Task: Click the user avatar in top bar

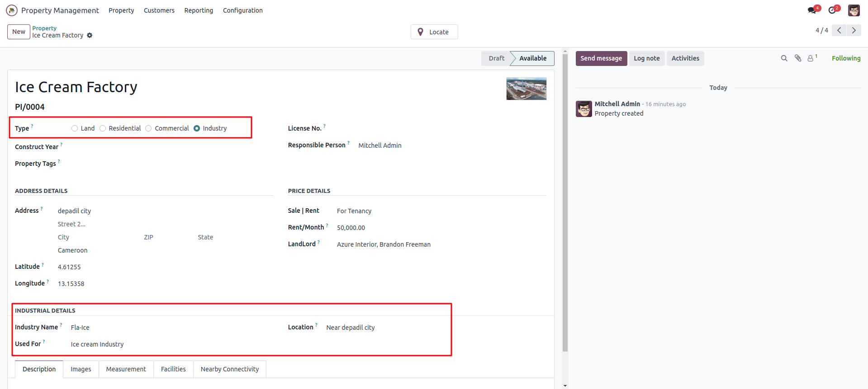Action: (854, 10)
